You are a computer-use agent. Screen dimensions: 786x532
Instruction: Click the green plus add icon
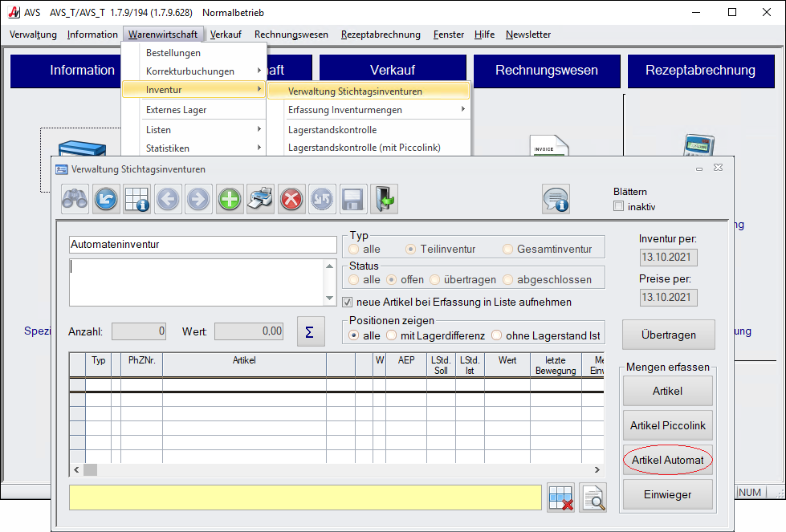[x=230, y=199]
